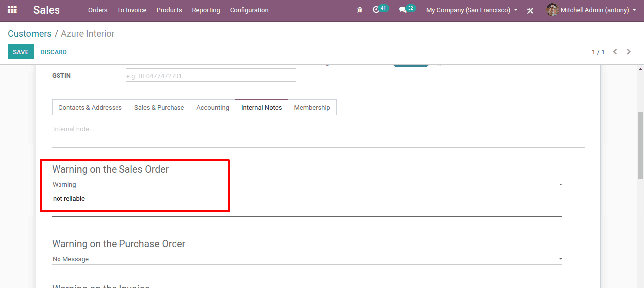Switch to Accounting tab

tap(213, 107)
